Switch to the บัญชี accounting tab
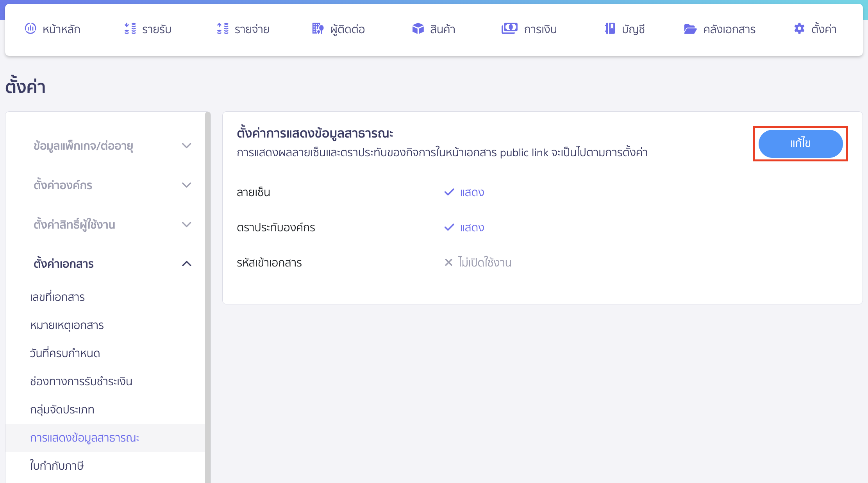The image size is (868, 483). pyautogui.click(x=624, y=29)
